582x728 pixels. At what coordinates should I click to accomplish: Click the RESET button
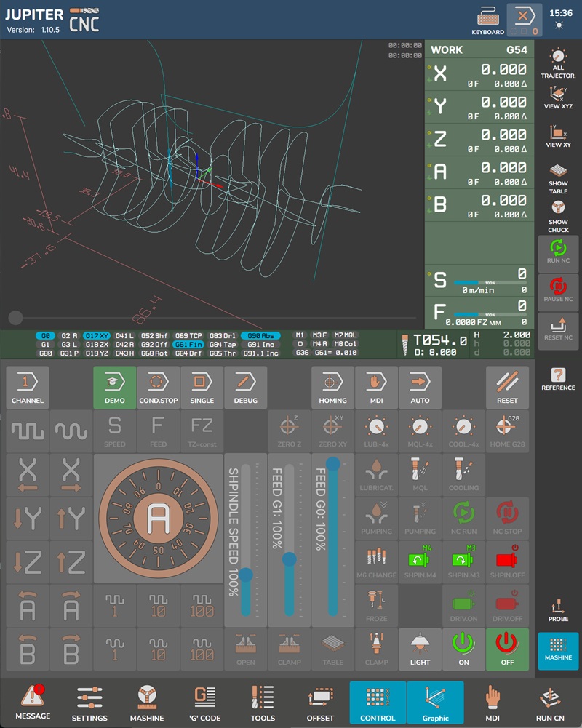[507, 387]
